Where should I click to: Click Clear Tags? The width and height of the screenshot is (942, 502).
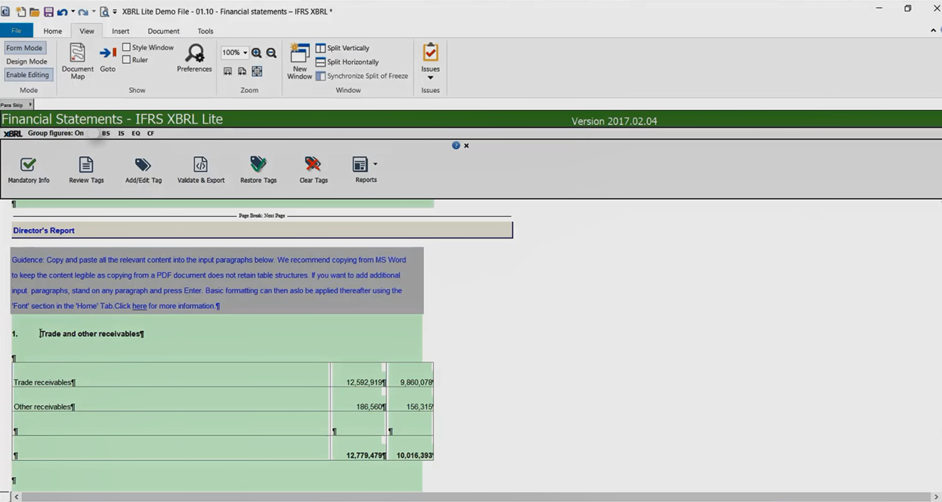coord(314,170)
